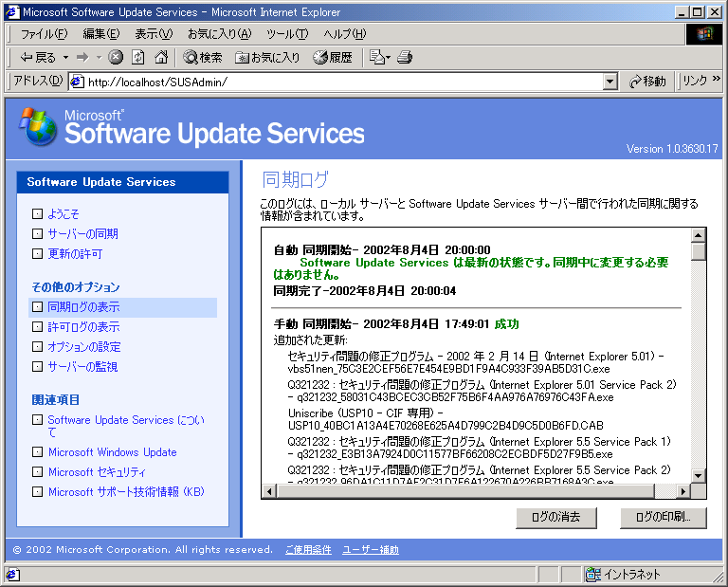Click the log scroll down arrow
Screen dimensions: 728x587
tap(698, 475)
